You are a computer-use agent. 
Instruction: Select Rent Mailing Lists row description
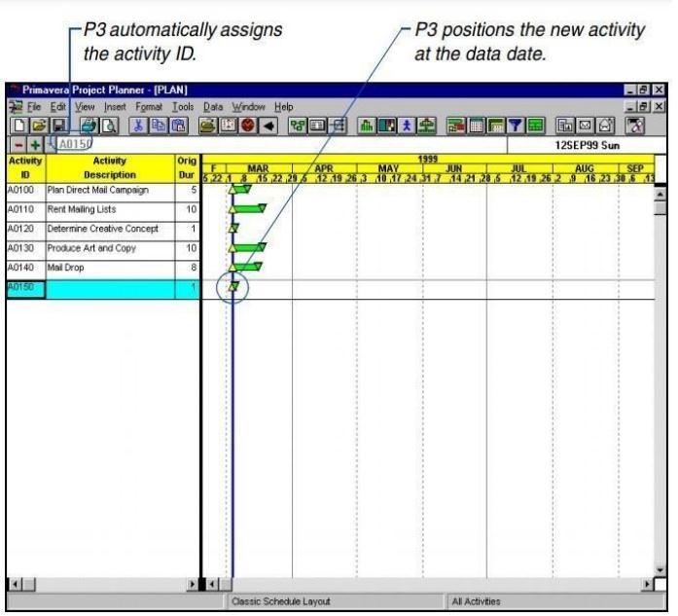click(x=110, y=211)
